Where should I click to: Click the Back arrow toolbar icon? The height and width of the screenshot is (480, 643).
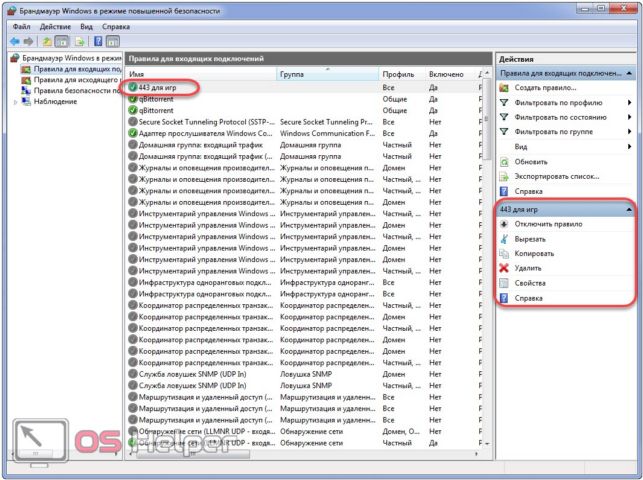point(15,41)
